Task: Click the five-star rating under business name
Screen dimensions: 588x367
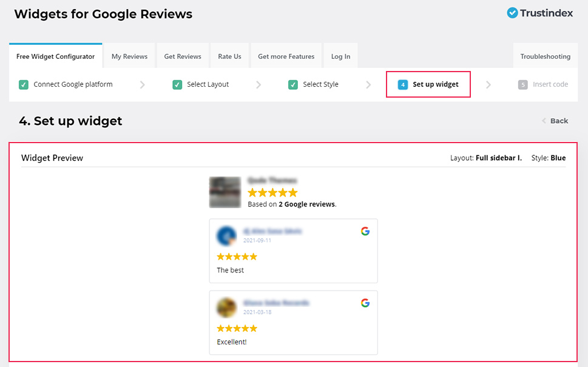Action: click(x=272, y=193)
